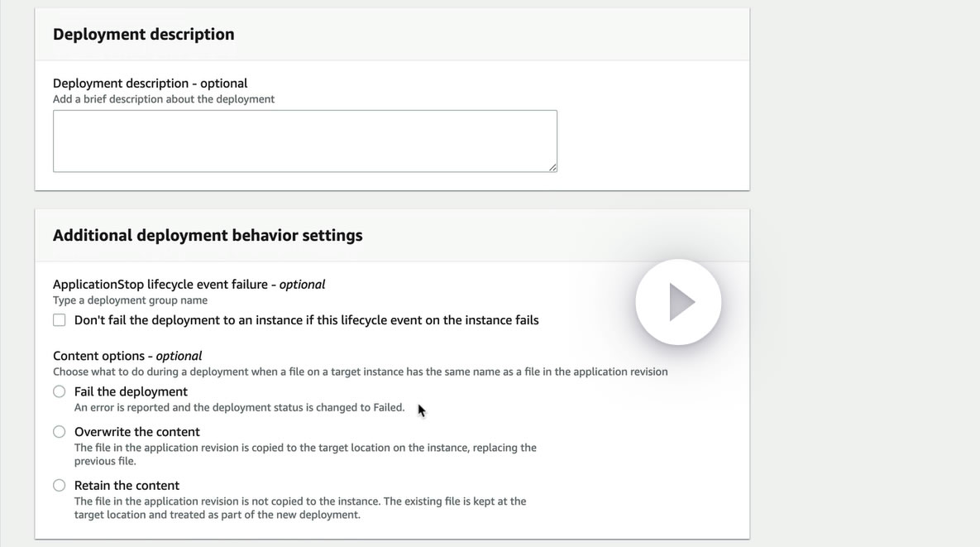Viewport: 980px width, 547px height.
Task: Enable the ApplicationStop failure checkbox
Action: click(60, 320)
